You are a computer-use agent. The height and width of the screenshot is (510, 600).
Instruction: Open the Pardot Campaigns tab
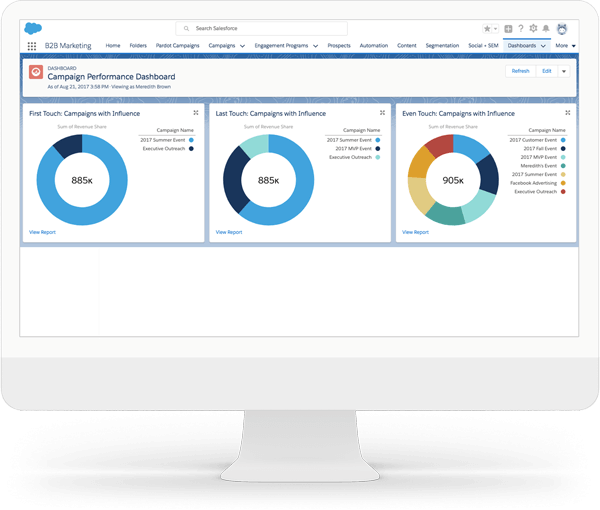pos(178,46)
